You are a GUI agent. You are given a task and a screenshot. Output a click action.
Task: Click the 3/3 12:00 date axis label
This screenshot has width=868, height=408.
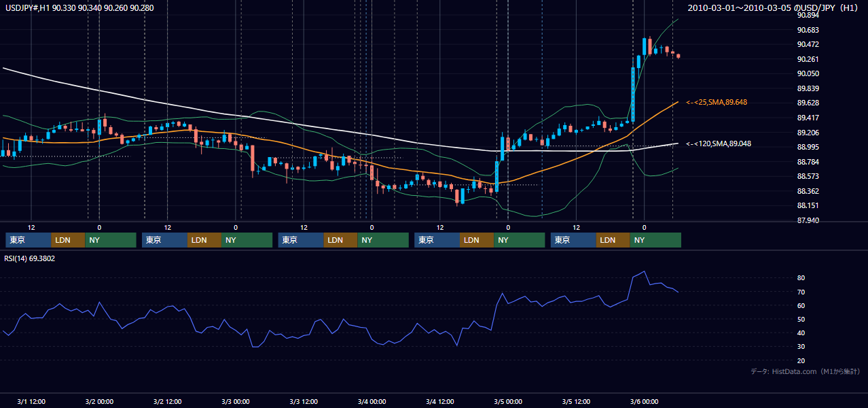coord(304,401)
